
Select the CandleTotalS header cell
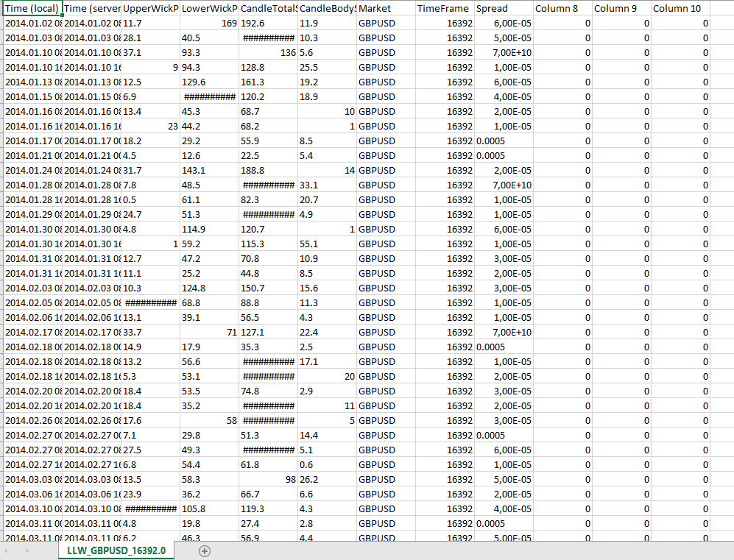coord(269,8)
